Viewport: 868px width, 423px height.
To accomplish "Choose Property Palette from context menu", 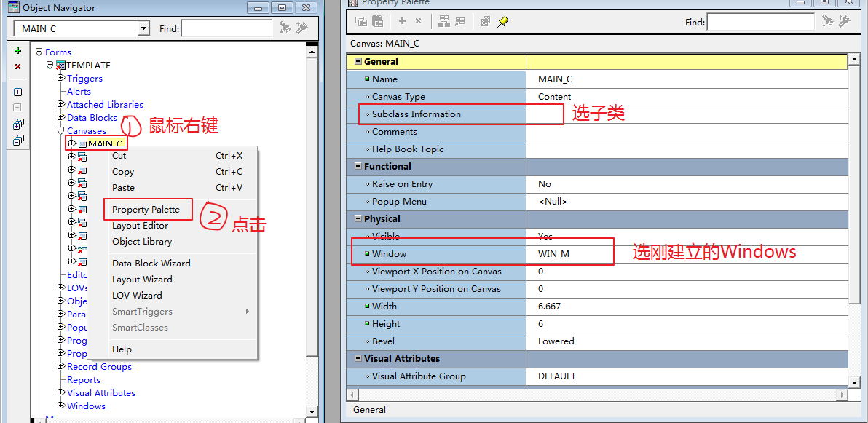I will coord(146,210).
